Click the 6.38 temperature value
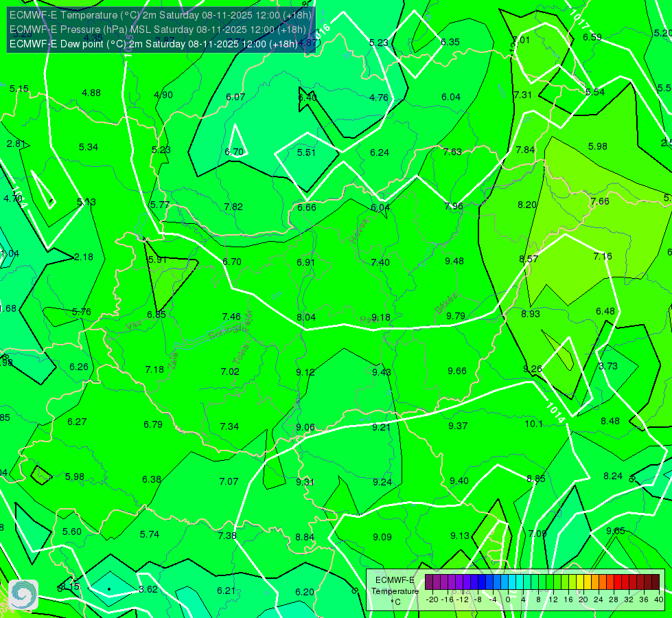Image resolution: width=672 pixels, height=618 pixels. coord(152,479)
